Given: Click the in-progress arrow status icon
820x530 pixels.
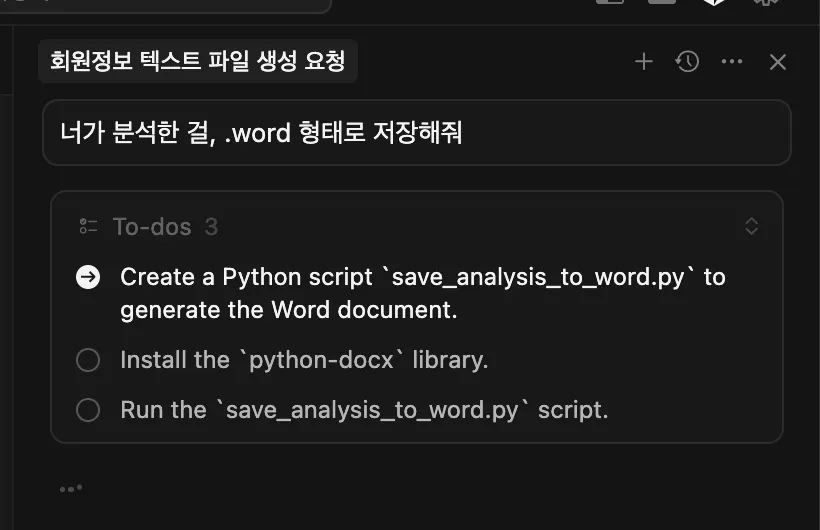Looking at the screenshot, I should 88,277.
